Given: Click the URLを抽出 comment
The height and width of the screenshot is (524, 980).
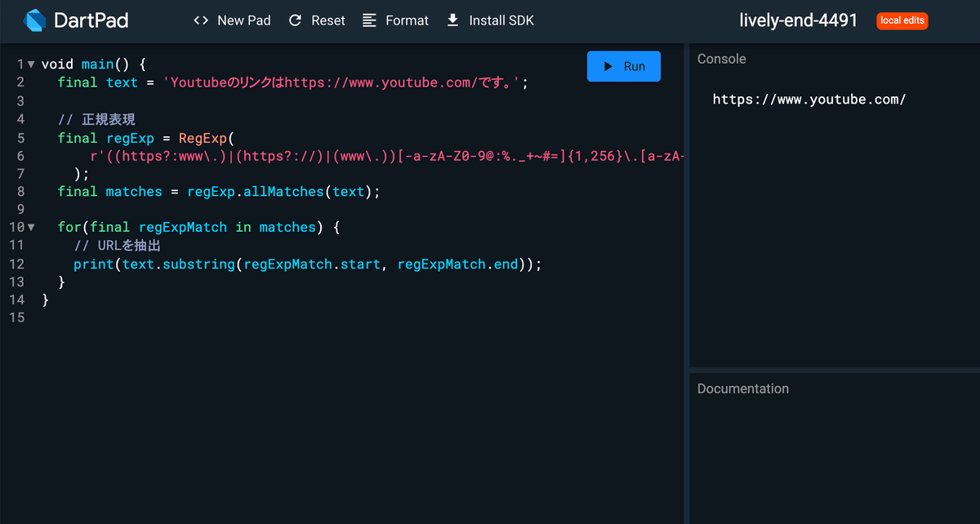Looking at the screenshot, I should click(117, 246).
